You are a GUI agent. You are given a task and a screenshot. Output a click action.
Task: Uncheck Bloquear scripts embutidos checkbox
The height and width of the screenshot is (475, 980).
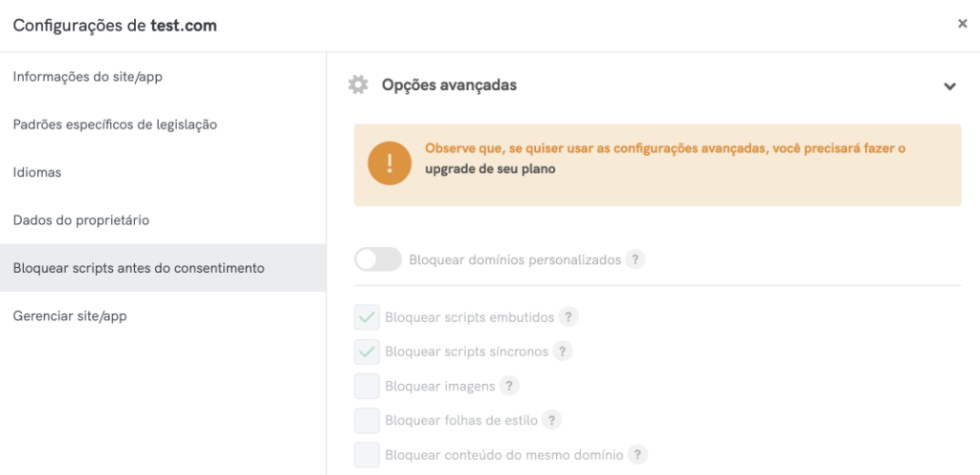[367, 317]
